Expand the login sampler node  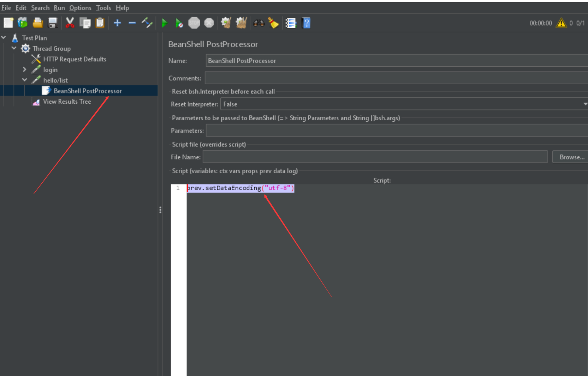pos(24,69)
